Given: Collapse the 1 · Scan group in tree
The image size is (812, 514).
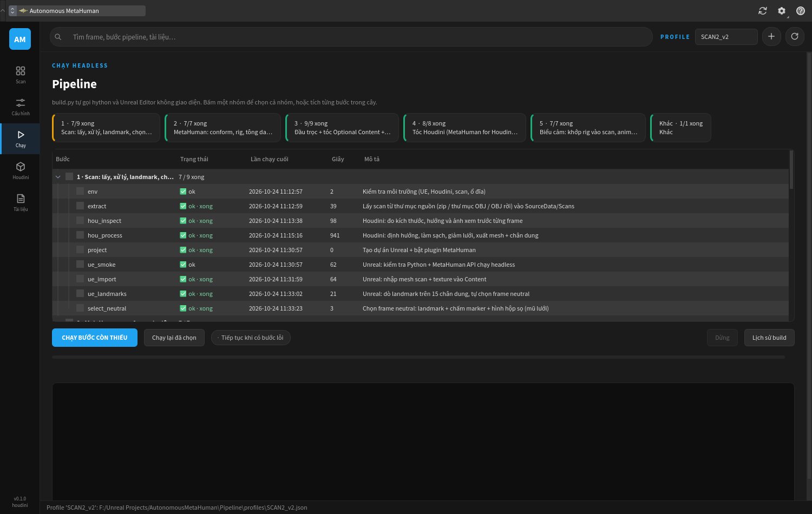Looking at the screenshot, I should [x=58, y=177].
